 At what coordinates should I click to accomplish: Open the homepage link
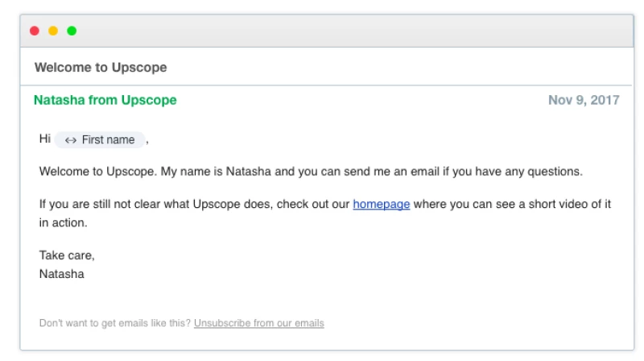coord(382,205)
